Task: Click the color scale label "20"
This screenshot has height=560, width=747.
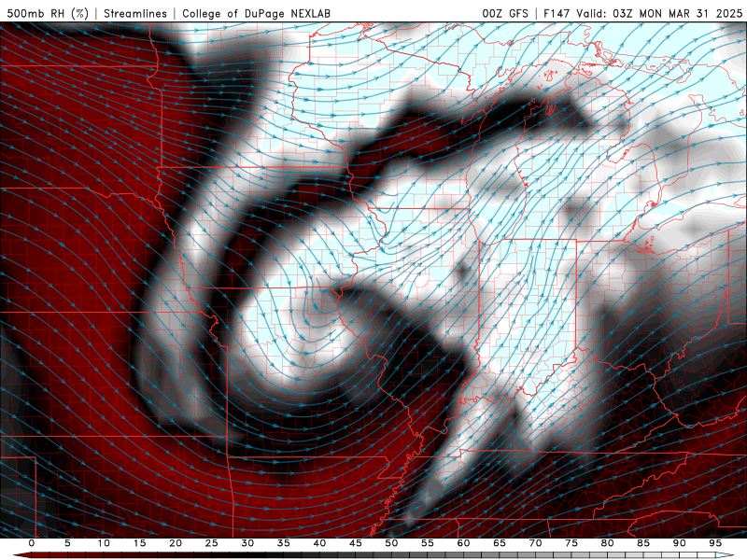Action: (176, 543)
